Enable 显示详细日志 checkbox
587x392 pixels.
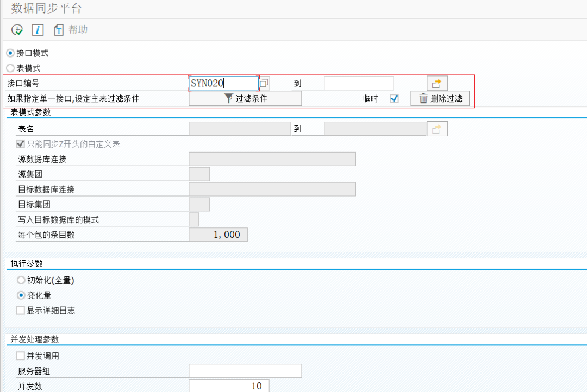pos(21,311)
